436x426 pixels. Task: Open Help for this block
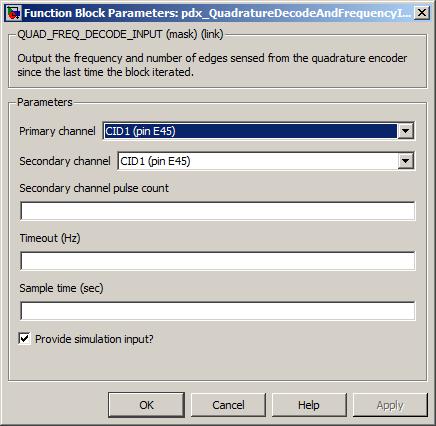pos(309,405)
